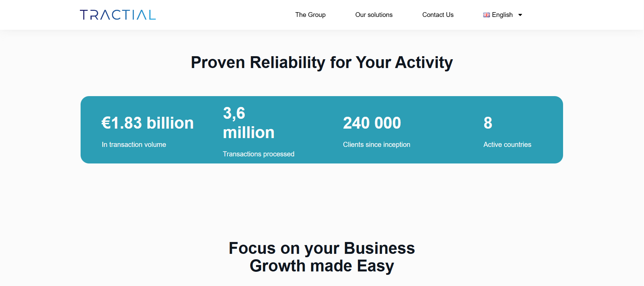This screenshot has height=286, width=644.
Task: Click the euro symbol in transaction volume
Action: coord(106,123)
